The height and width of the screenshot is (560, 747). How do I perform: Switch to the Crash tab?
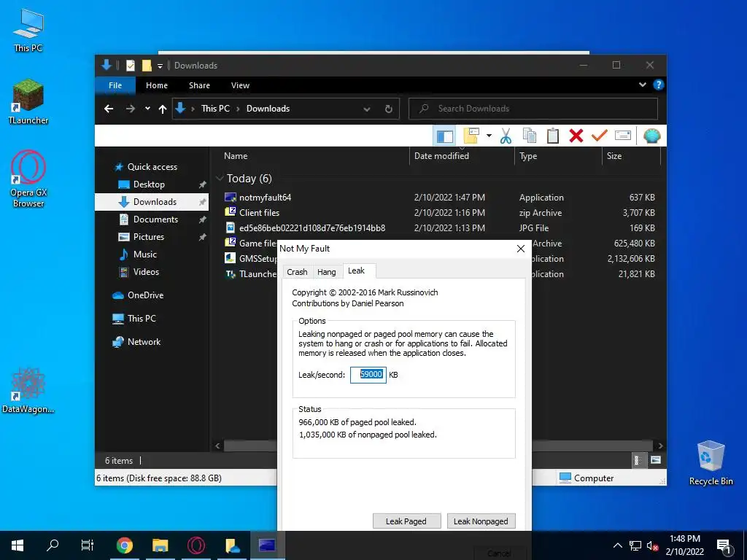click(x=297, y=272)
